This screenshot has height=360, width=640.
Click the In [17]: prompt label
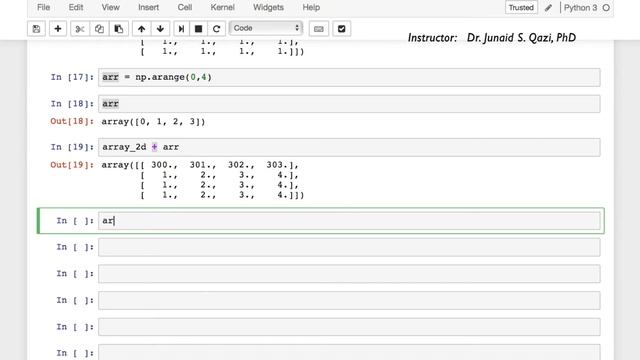72,77
